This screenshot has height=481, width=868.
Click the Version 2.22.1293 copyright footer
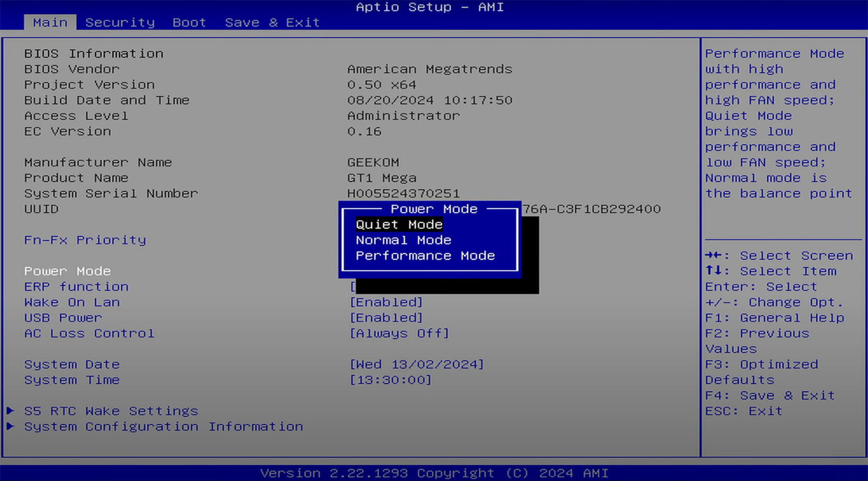point(434,473)
